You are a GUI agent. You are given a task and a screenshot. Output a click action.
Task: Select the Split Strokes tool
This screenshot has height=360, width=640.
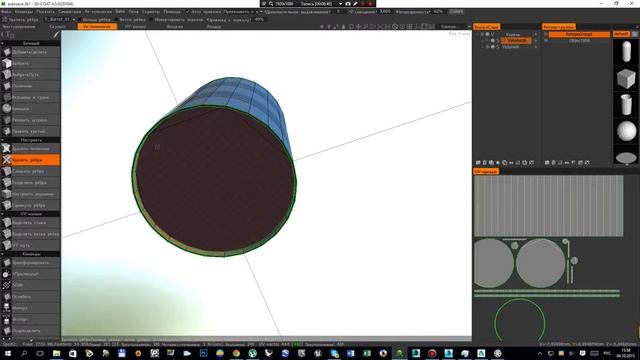coord(30,120)
